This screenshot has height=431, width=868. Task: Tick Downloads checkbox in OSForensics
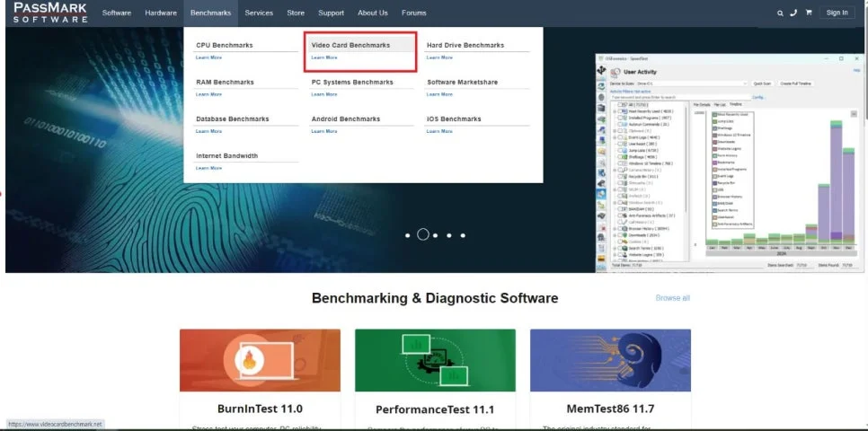point(621,235)
